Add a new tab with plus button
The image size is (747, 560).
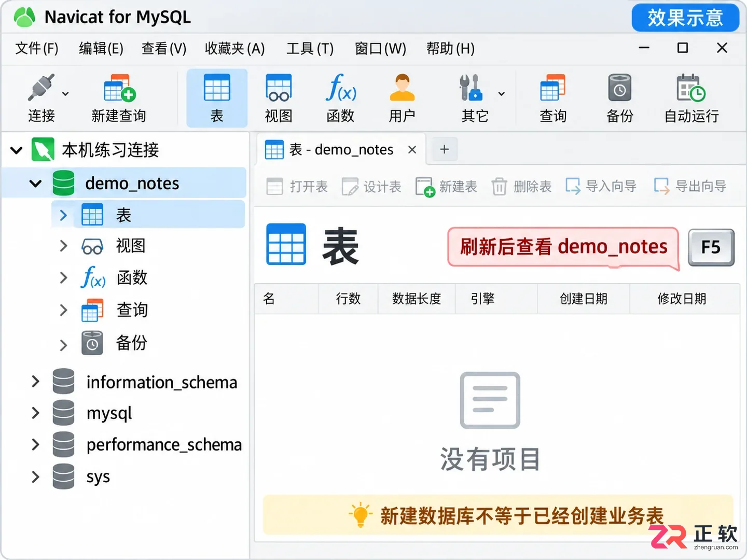coord(444,149)
